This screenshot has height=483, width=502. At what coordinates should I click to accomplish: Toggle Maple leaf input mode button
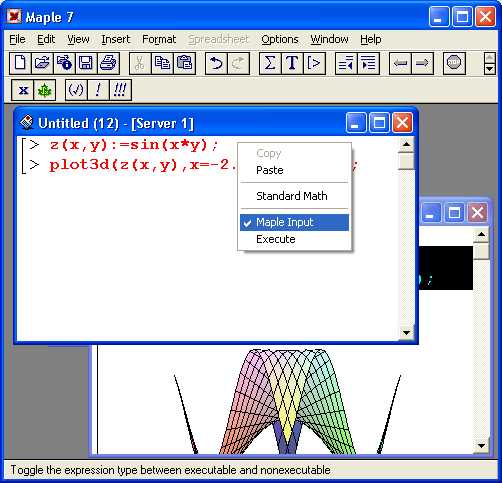tap(44, 90)
